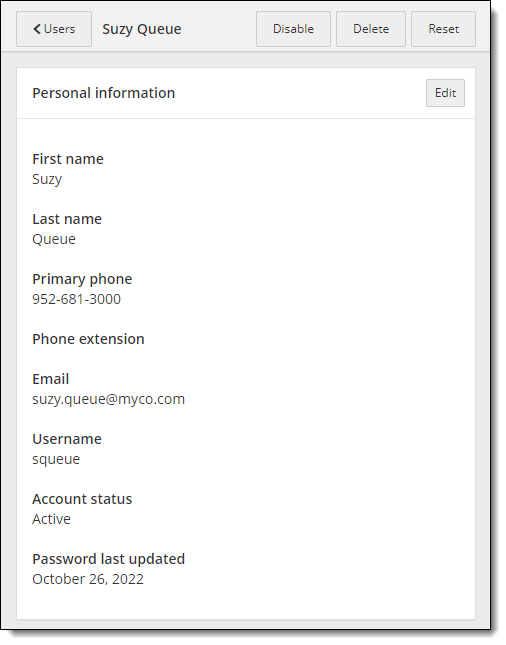Delete the Suzy Queue user
506x645 pixels.
tap(371, 29)
